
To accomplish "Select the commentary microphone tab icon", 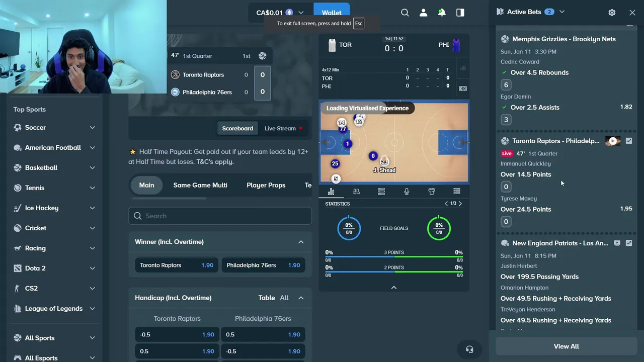I will point(407,191).
